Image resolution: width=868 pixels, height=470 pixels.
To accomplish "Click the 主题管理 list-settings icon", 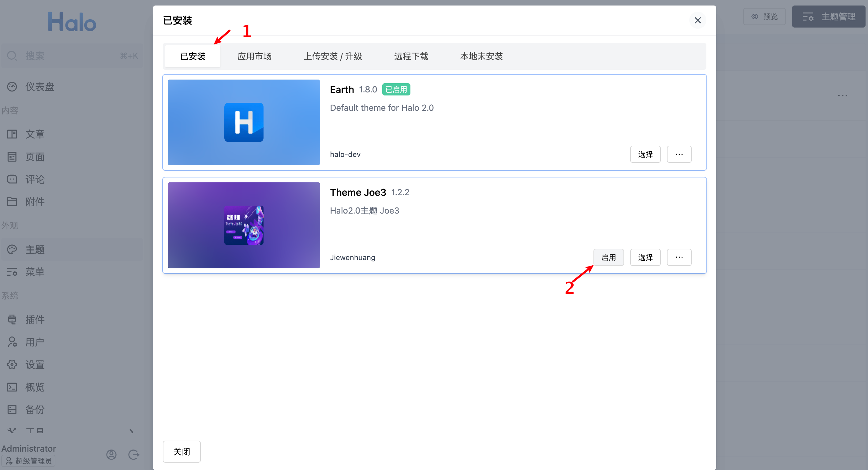I will (808, 17).
